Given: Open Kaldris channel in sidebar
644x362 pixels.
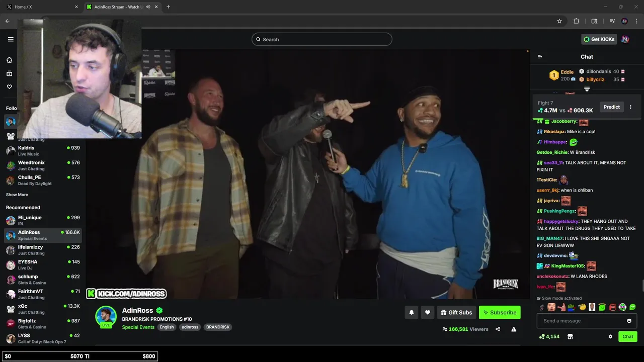Looking at the screenshot, I should tap(43, 151).
